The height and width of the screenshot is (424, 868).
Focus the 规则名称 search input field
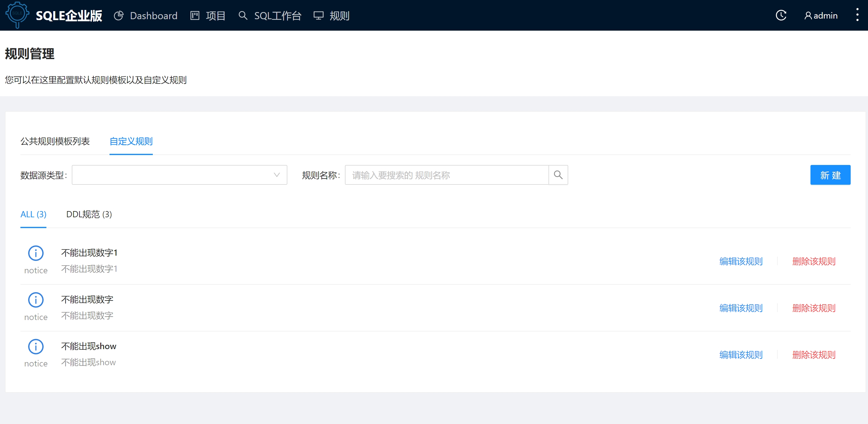pos(447,175)
